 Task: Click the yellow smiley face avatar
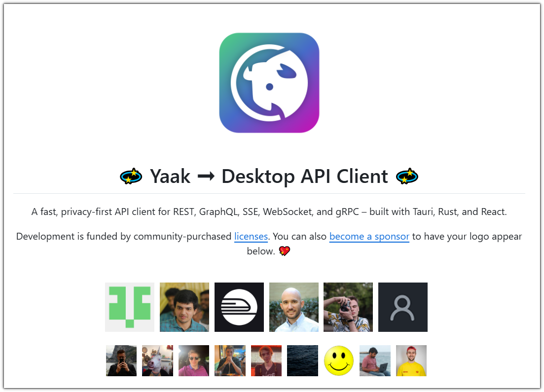pos(339,361)
